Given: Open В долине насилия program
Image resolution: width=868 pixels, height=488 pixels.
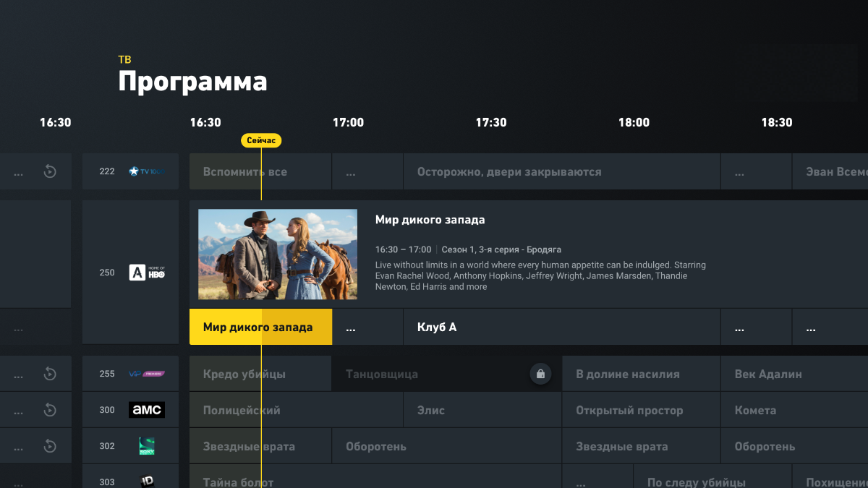Looking at the screenshot, I should pos(641,374).
